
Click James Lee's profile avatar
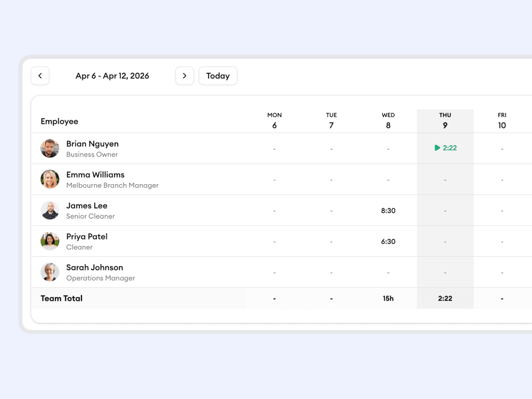click(x=50, y=210)
